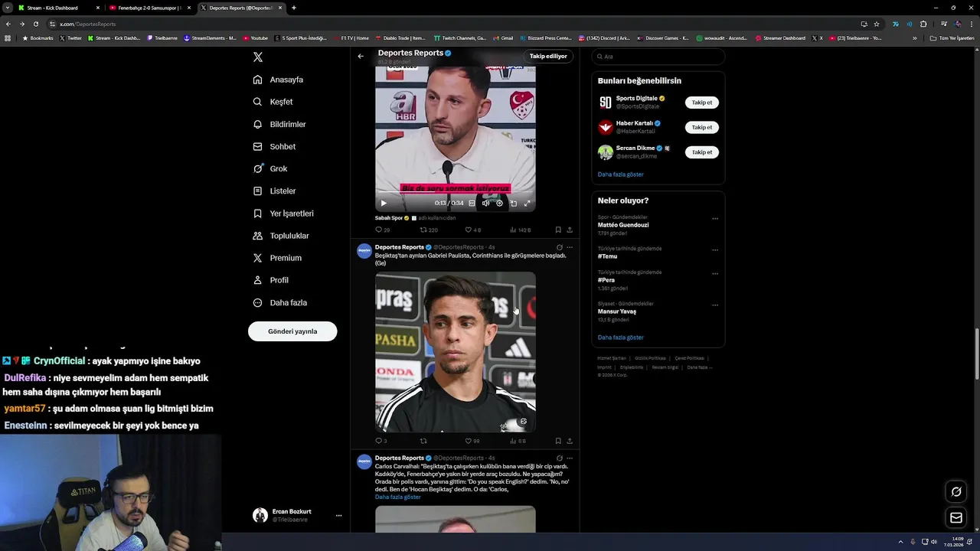Open Premium page
Screen dimensions: 980x551
tap(277, 258)
